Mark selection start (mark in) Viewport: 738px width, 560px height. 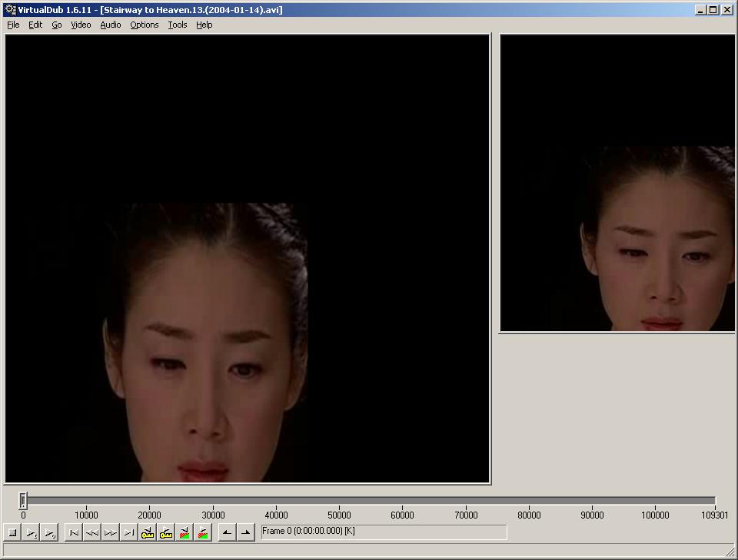point(228,532)
